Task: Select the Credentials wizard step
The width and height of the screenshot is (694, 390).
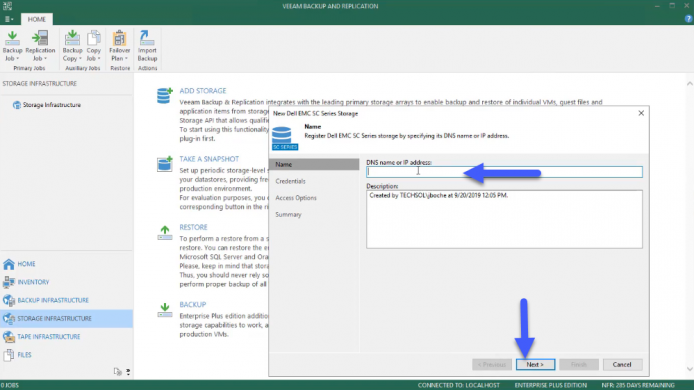Action: click(290, 181)
